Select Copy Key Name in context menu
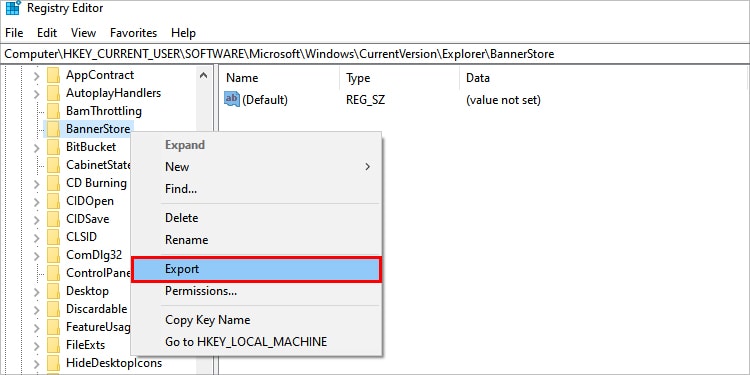Viewport: 750px width, 375px height. (256, 320)
